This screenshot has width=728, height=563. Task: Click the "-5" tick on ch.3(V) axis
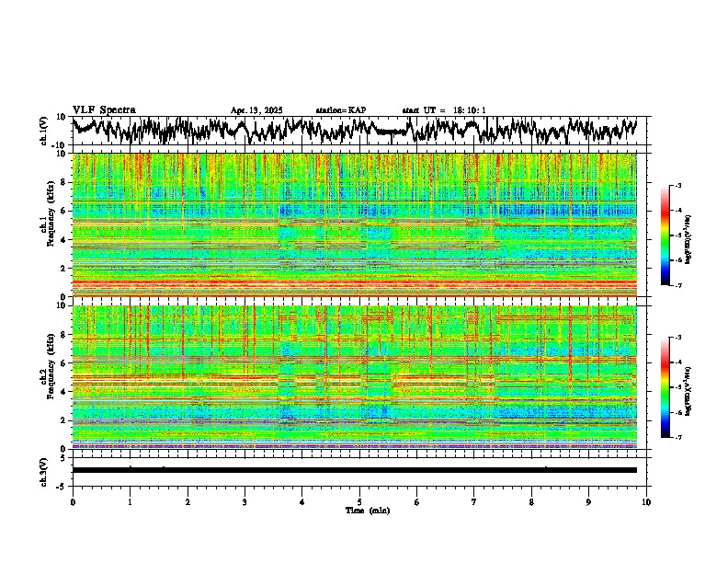62,487
